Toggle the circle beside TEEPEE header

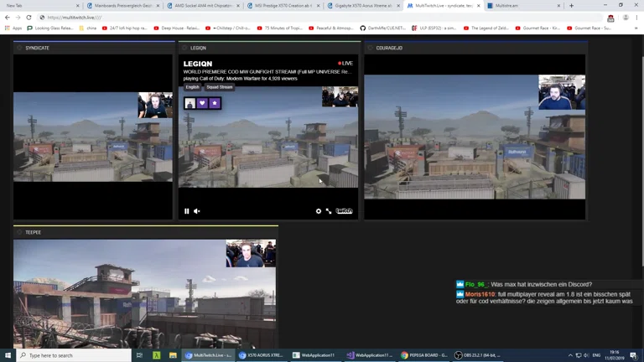click(x=19, y=232)
